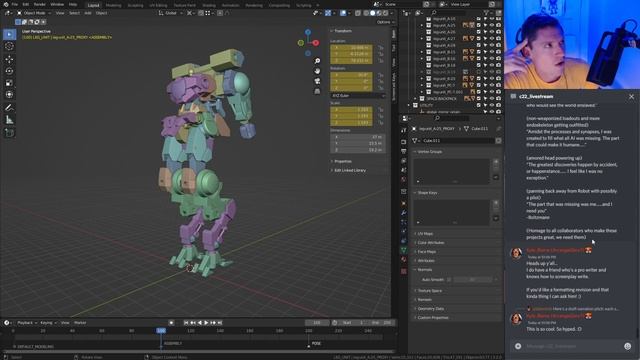This screenshot has width=640, height=360.
Task: Toggle visibility eye for UTILITY collection
Action: [491, 105]
